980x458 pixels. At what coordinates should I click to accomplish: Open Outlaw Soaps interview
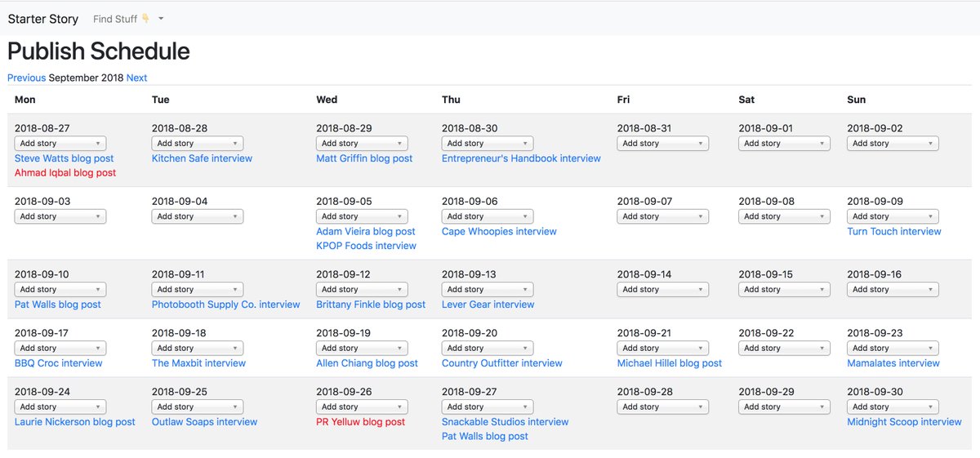point(204,422)
